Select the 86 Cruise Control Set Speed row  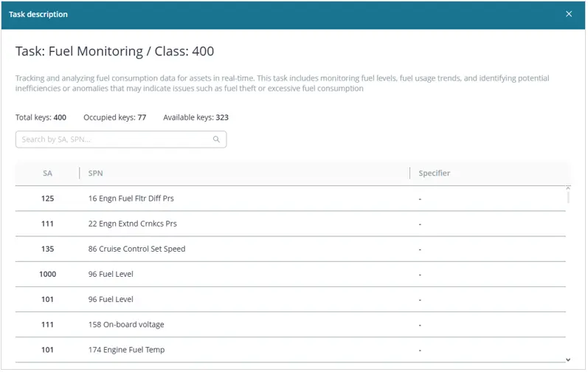coord(136,249)
